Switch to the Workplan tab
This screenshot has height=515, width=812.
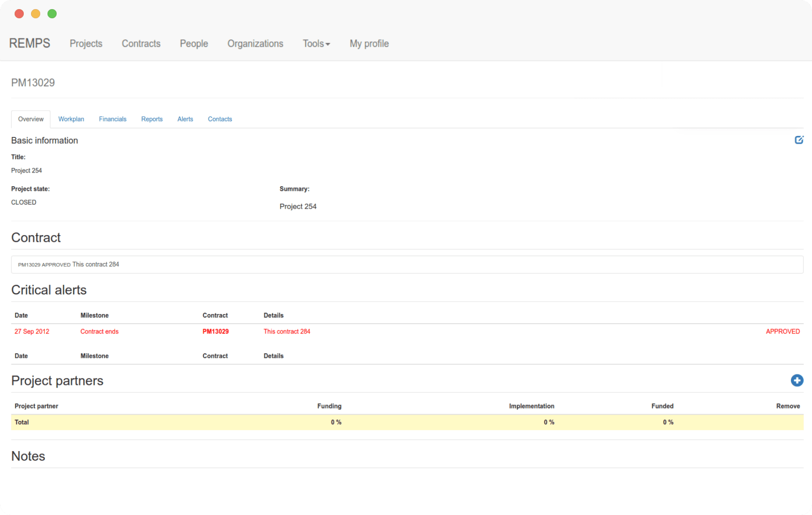71,119
